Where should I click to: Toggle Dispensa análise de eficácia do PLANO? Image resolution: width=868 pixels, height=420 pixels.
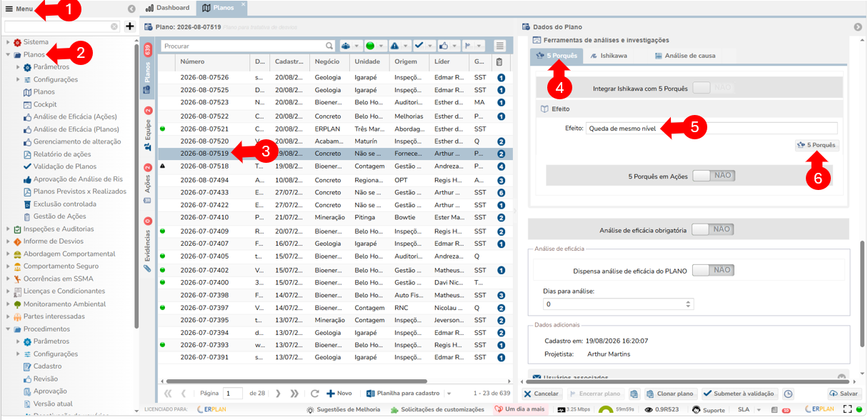(x=713, y=270)
